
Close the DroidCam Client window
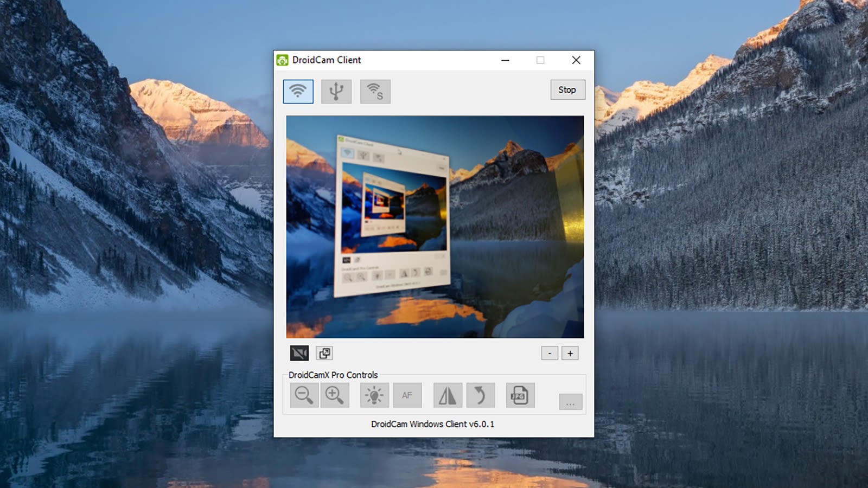[576, 60]
